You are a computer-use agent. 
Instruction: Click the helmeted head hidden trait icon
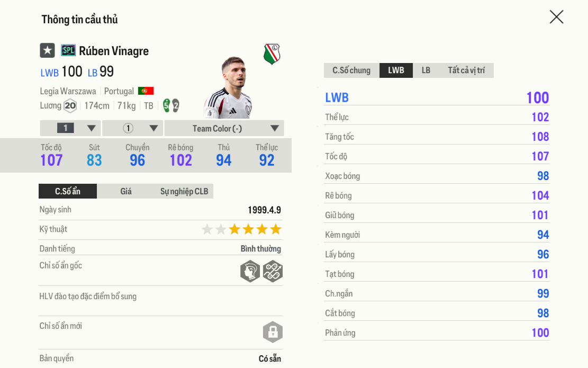point(250,271)
